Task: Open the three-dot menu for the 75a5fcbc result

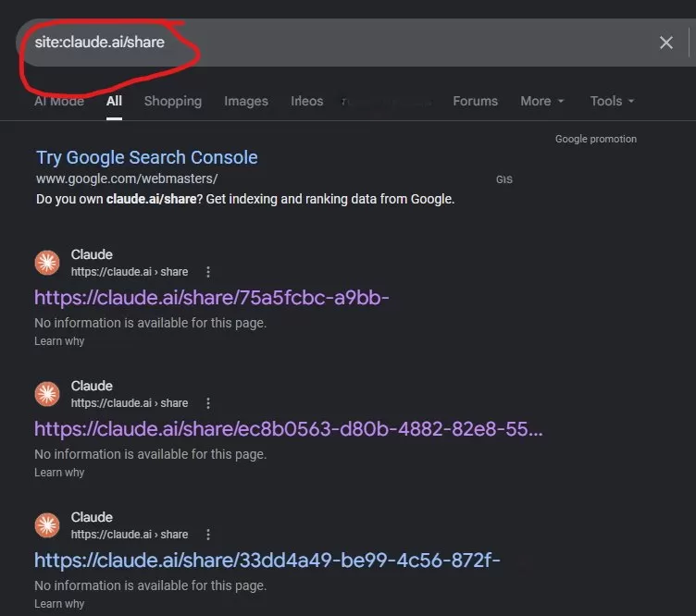Action: click(207, 272)
